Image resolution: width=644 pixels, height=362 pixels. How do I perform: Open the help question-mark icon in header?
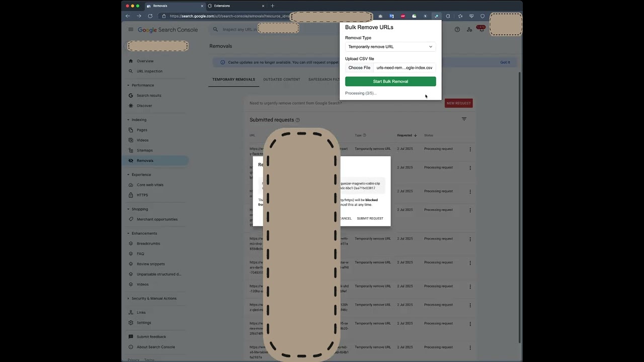(x=457, y=30)
